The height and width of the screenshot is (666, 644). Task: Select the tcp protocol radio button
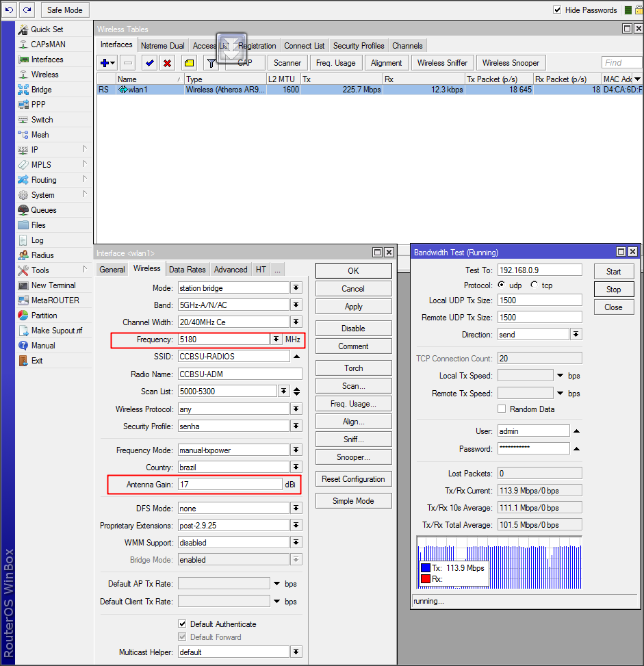[x=534, y=285]
